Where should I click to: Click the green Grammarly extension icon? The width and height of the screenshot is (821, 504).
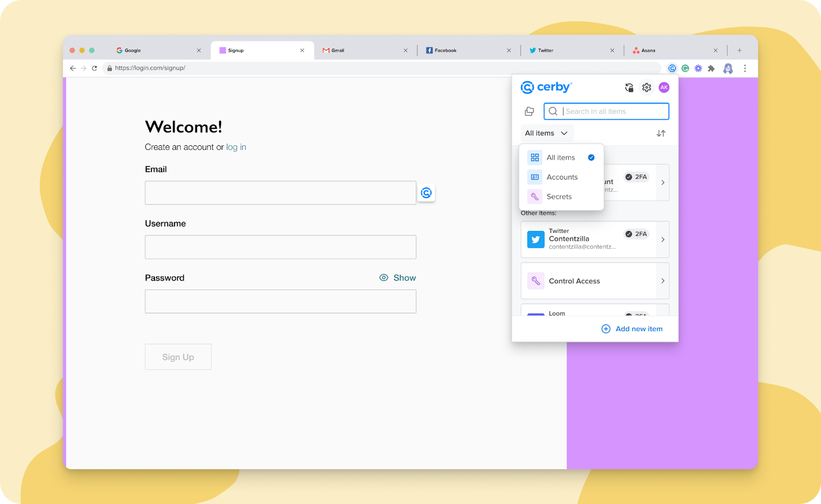pyautogui.click(x=685, y=68)
